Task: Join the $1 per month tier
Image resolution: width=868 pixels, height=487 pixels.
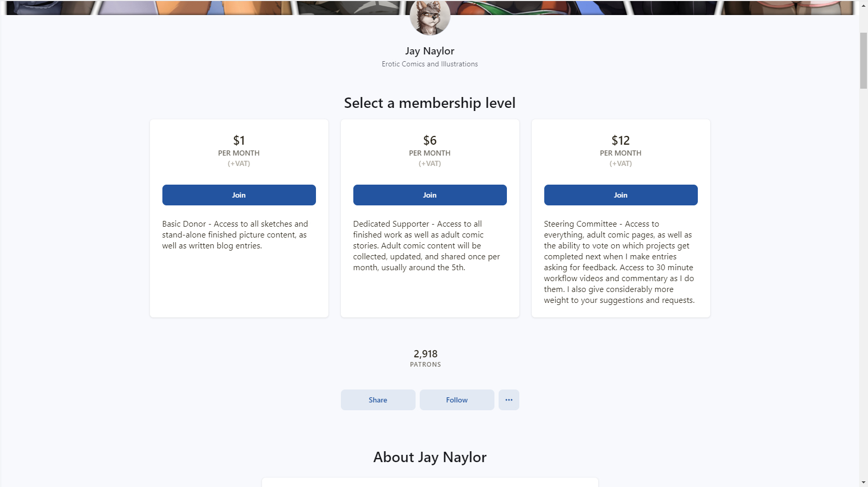Action: click(x=239, y=195)
